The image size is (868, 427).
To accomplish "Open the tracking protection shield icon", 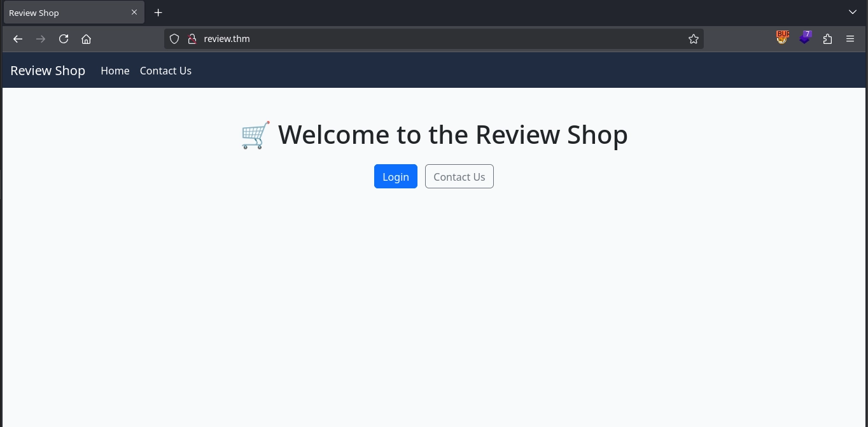I will 174,39.
